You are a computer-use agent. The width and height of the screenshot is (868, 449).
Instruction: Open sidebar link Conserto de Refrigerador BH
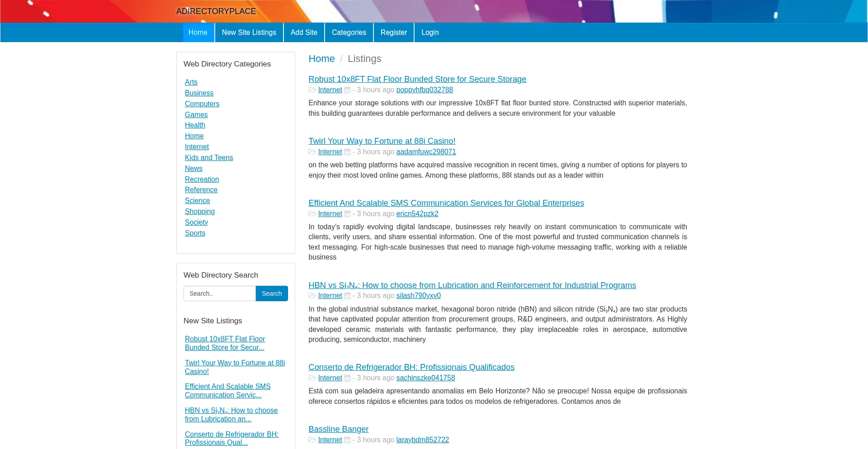pos(231,438)
